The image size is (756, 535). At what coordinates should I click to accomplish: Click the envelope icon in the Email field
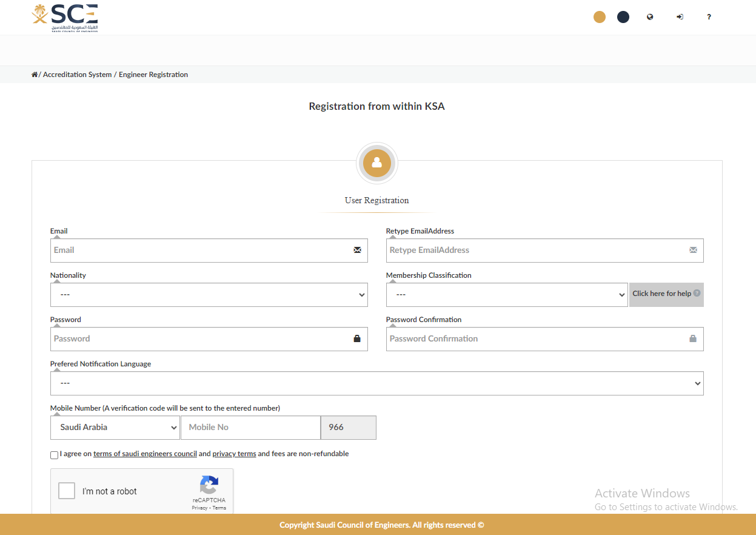point(356,250)
